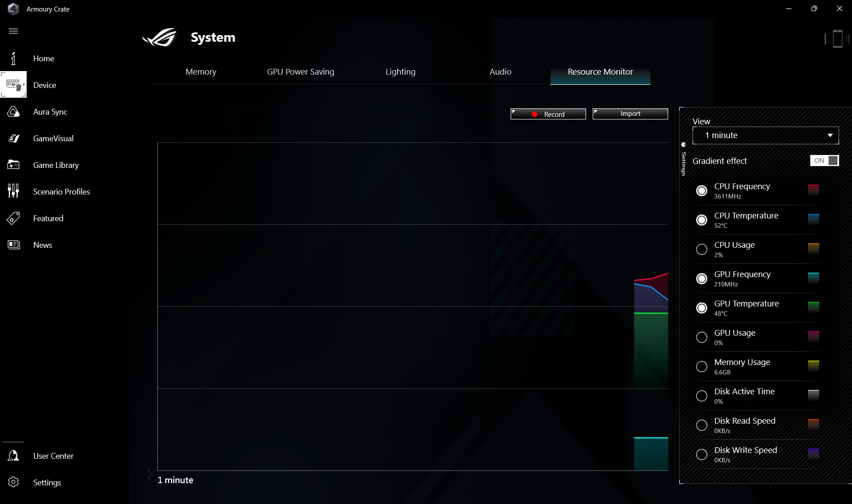Open Aura Sync from sidebar icon
This screenshot has width=852, height=504.
point(13,112)
